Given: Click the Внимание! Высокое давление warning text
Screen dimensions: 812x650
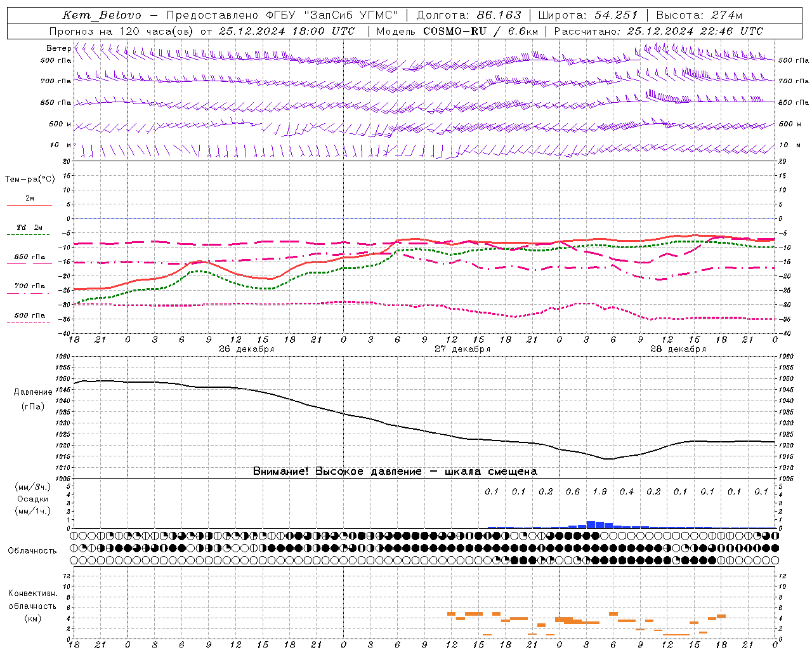Looking at the screenshot, I should 395,471.
